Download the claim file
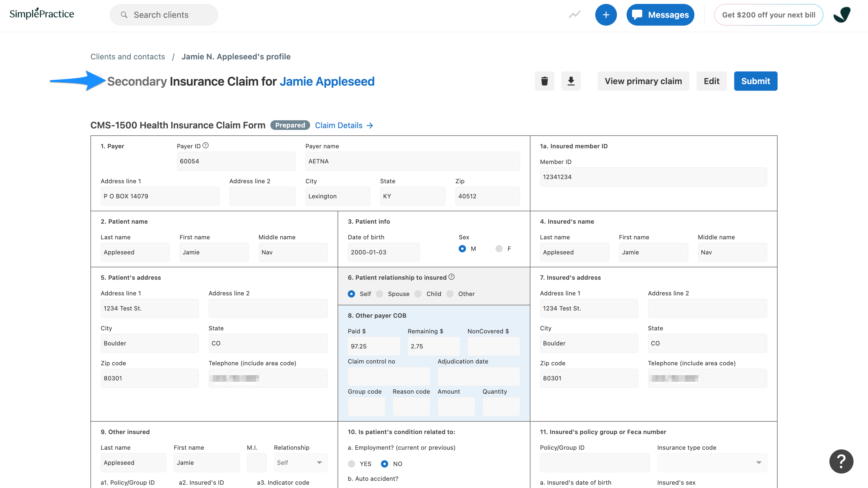 571,81
